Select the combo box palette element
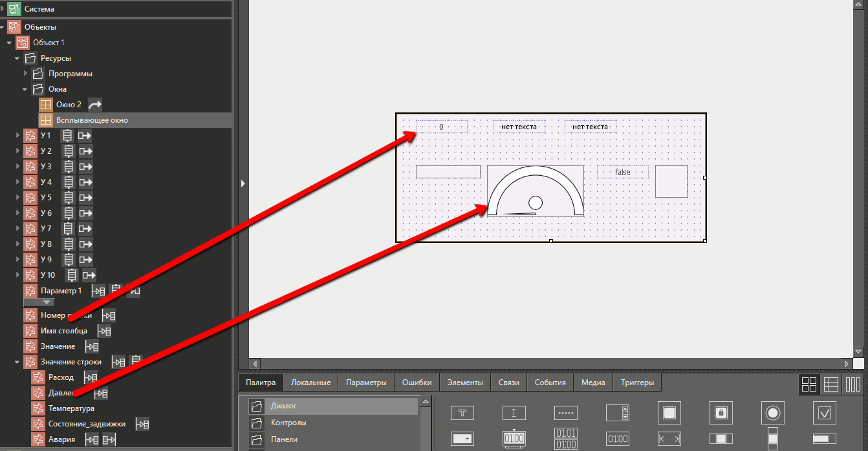 click(x=462, y=439)
